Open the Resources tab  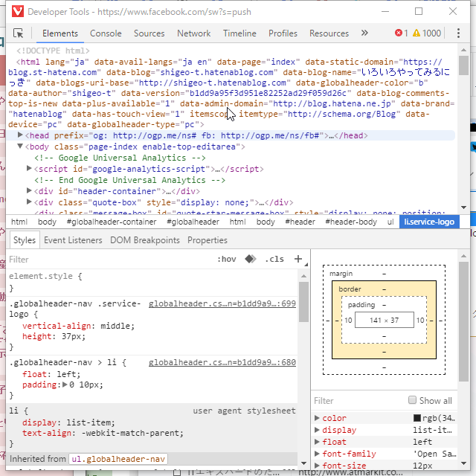pos(329,33)
